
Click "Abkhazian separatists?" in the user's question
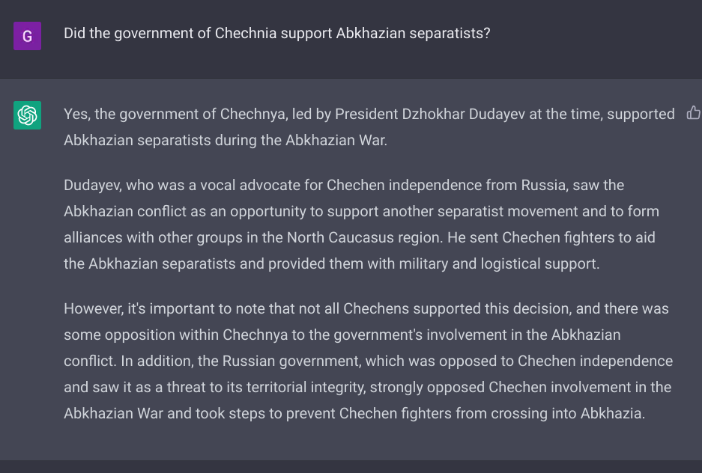click(413, 33)
